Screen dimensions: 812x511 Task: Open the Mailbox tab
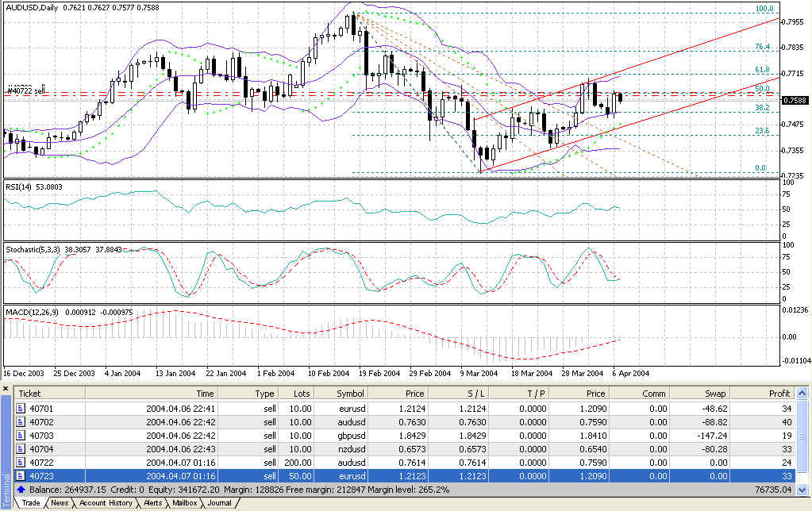pyautogui.click(x=184, y=503)
